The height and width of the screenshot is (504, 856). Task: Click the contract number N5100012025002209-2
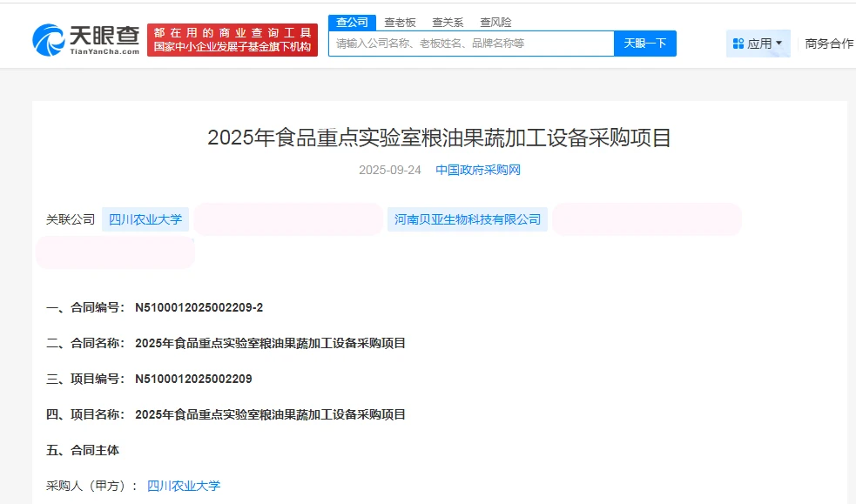click(x=199, y=307)
